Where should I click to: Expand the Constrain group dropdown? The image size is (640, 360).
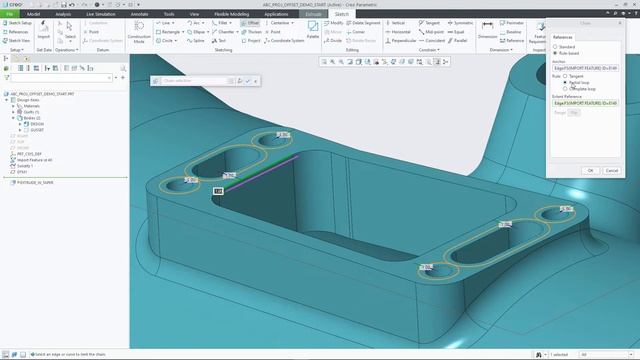tap(429, 50)
